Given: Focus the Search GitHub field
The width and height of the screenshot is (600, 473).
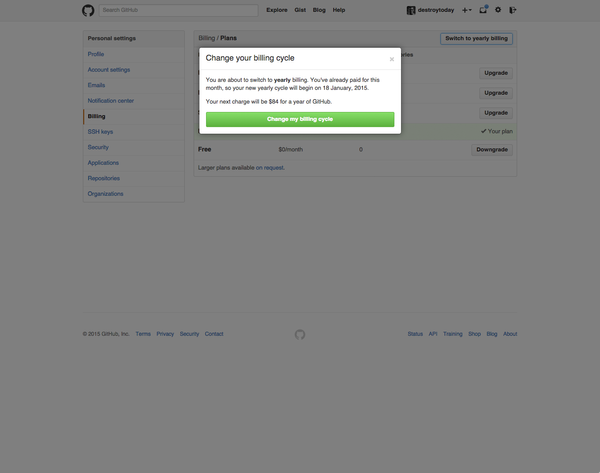Looking at the screenshot, I should 179,10.
